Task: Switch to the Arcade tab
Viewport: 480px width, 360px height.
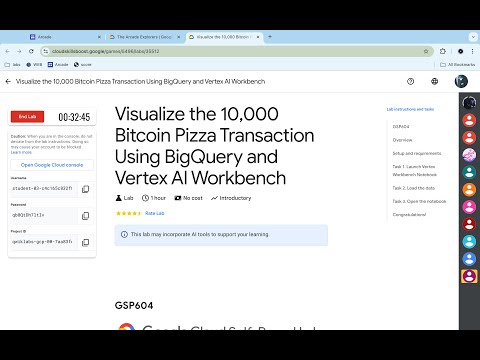Action: coord(66,37)
